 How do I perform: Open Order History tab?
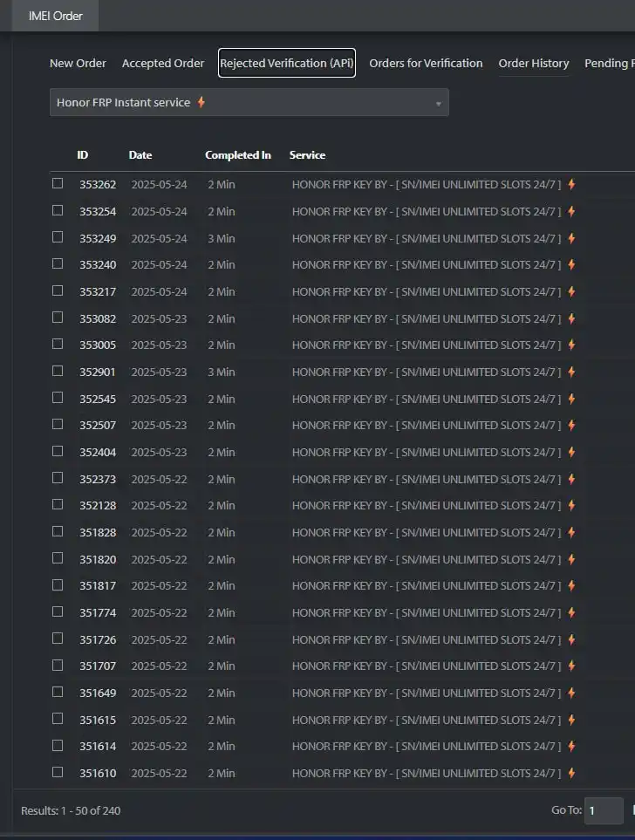[534, 63]
